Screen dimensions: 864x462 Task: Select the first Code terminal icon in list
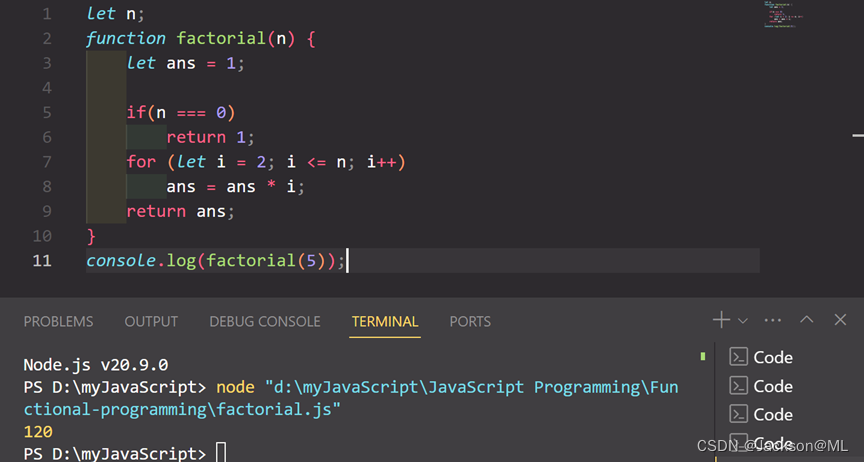[739, 357]
